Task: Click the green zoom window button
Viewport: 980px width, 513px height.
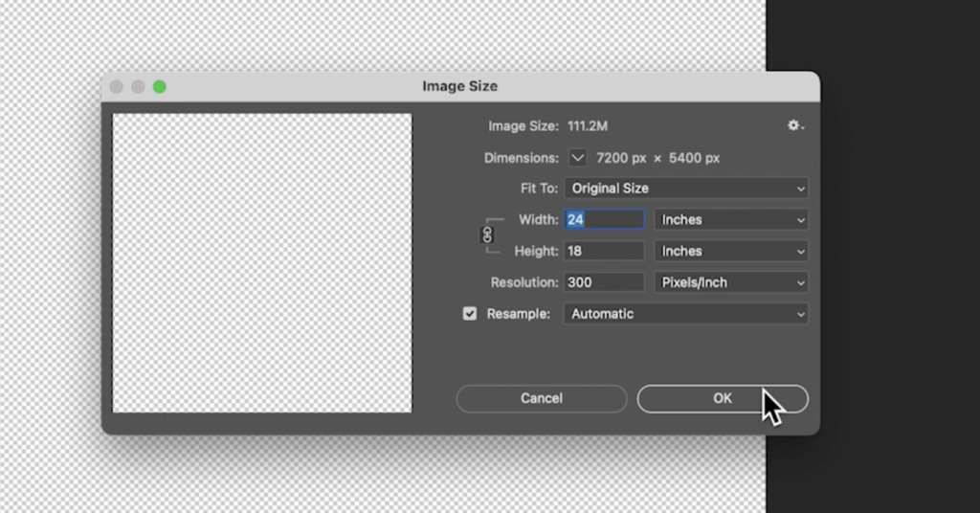Action: click(160, 87)
